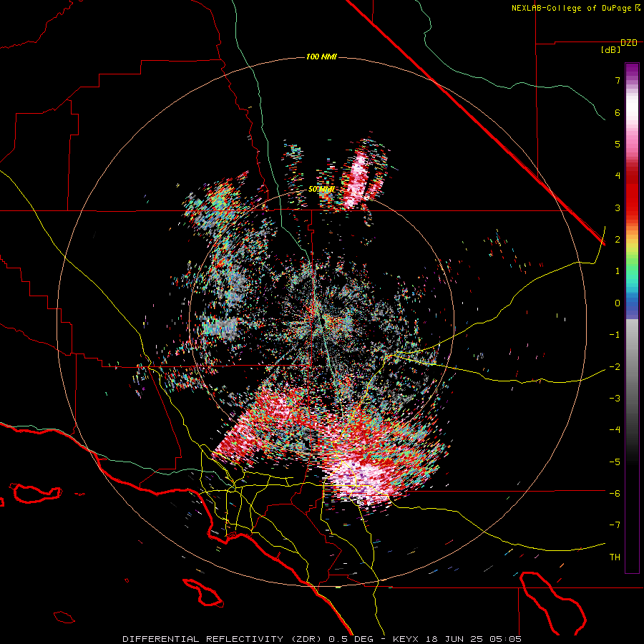Click the "-4" value on the dB scale
This screenshot has height=644, width=644.
(615, 430)
